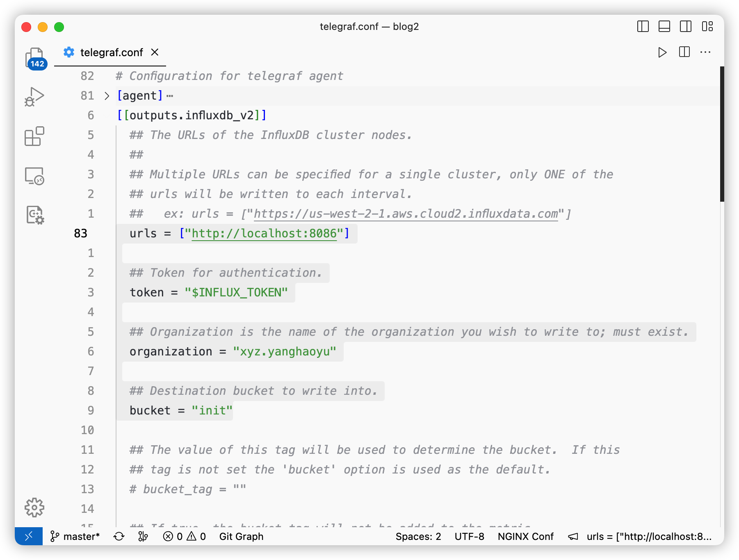Open the Explorer view with 142 badge

[x=35, y=58]
